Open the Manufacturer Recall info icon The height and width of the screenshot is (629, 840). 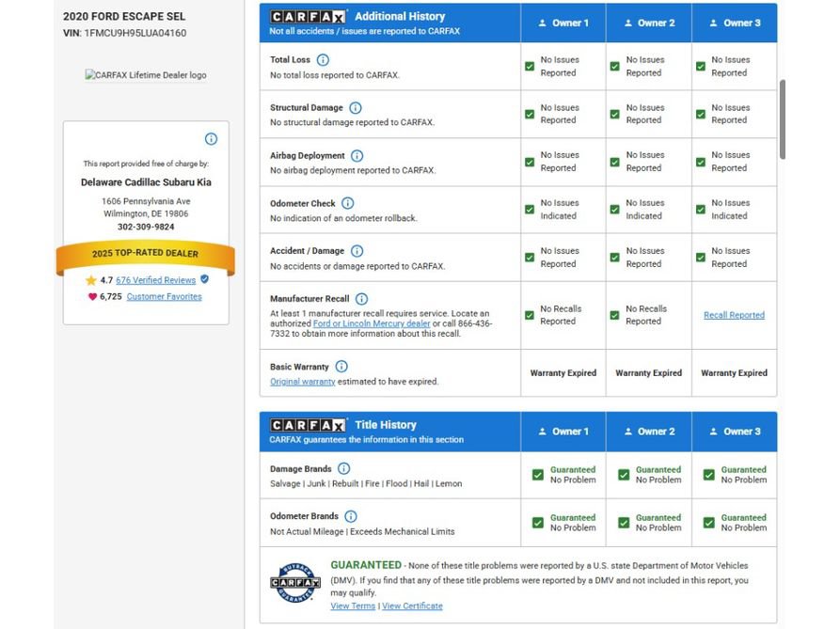pos(361,299)
